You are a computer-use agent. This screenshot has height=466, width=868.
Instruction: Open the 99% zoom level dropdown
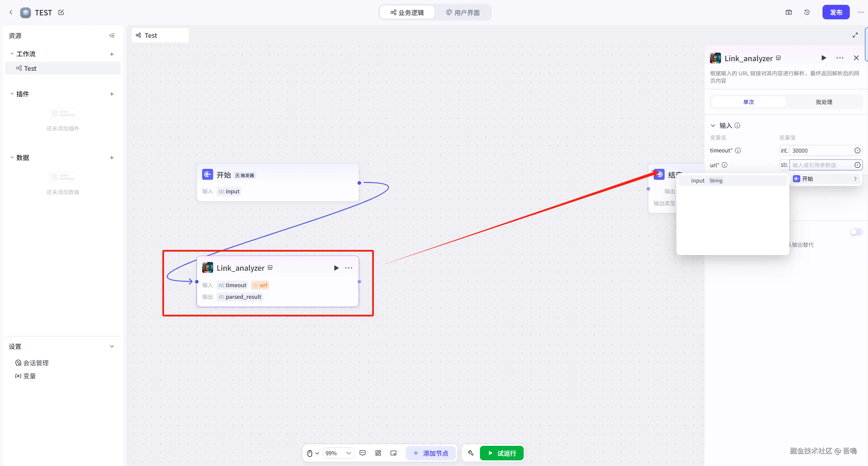(338, 453)
